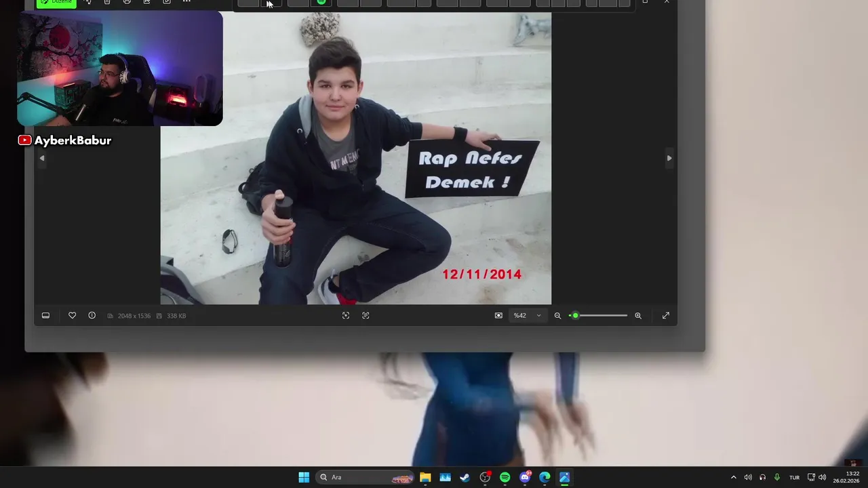Viewport: 868px width, 488px height.
Task: Go to the next photo arrow
Action: pyautogui.click(x=669, y=158)
